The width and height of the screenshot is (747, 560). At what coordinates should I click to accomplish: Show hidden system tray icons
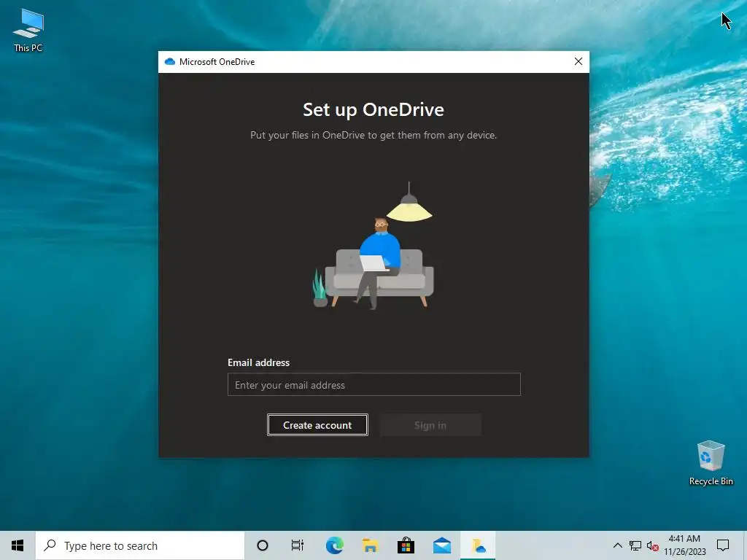(x=617, y=545)
